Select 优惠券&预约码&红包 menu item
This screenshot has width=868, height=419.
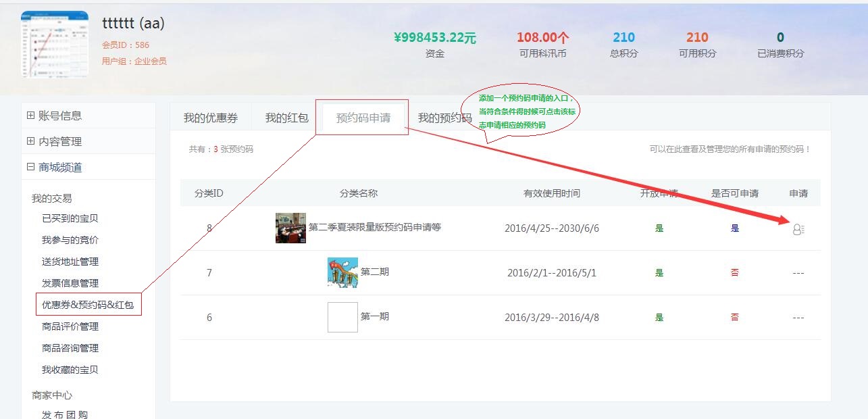[x=88, y=305]
